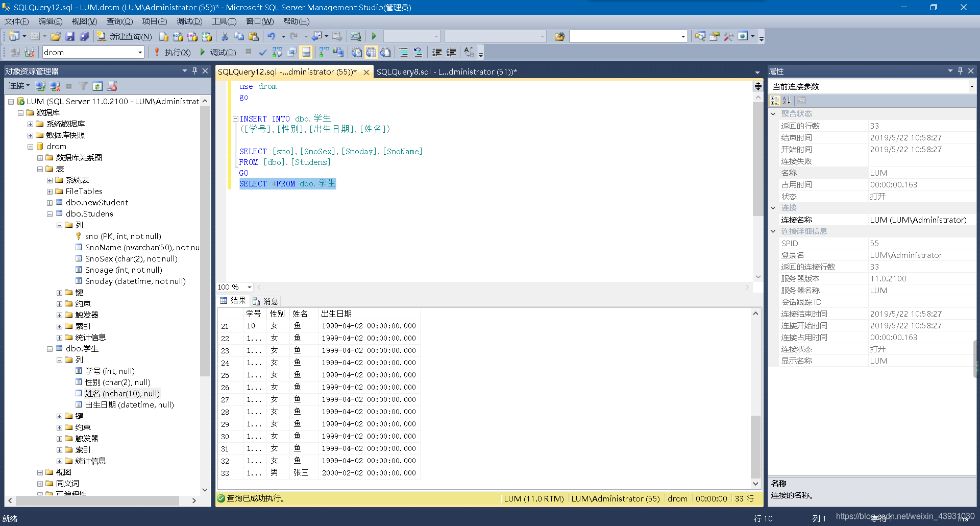The height and width of the screenshot is (526, 980).
Task: Expand the 视图 views folder
Action: 40,472
